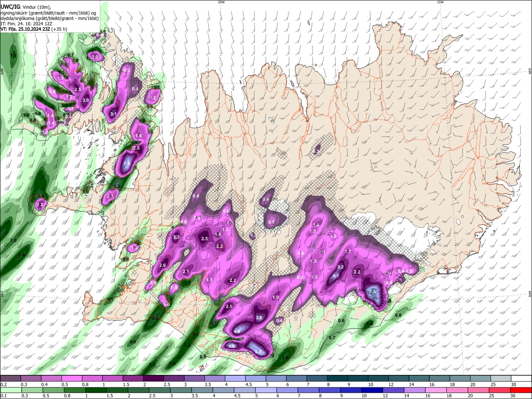Select the dark teal '9' swatch in the snow legend
Screen dimensions: 532x399
357,379
